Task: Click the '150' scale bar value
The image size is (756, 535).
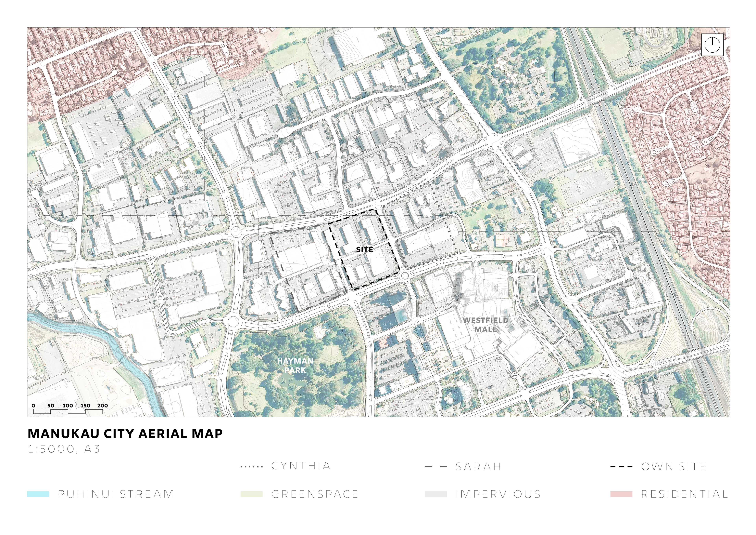Action: click(85, 406)
